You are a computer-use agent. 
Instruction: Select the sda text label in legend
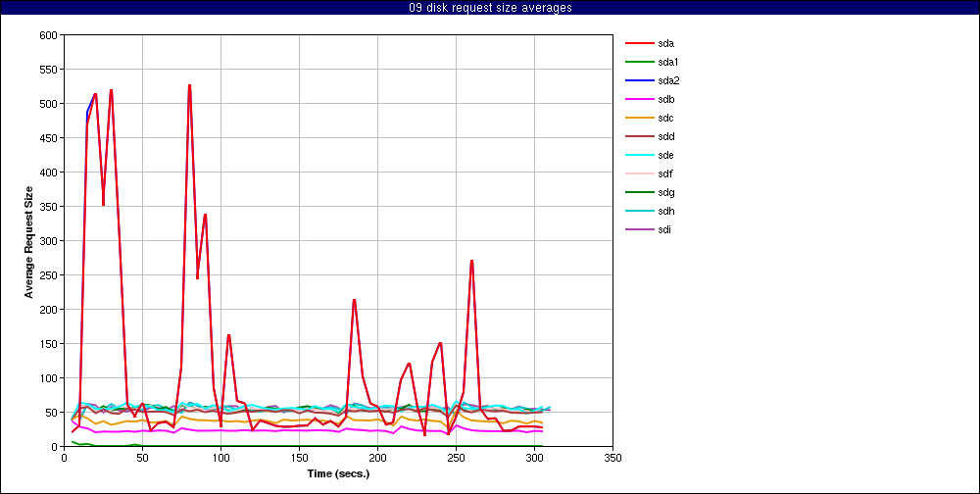pyautogui.click(x=665, y=43)
